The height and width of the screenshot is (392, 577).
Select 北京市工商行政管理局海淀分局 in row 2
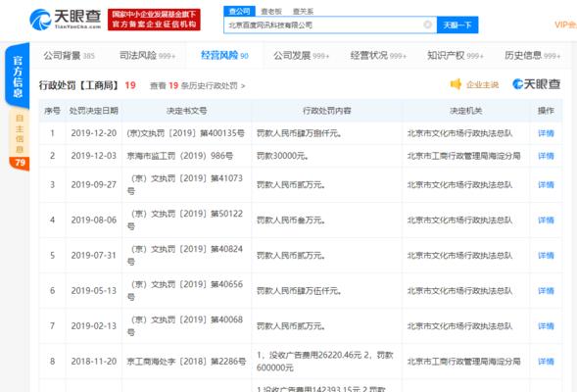tap(463, 156)
